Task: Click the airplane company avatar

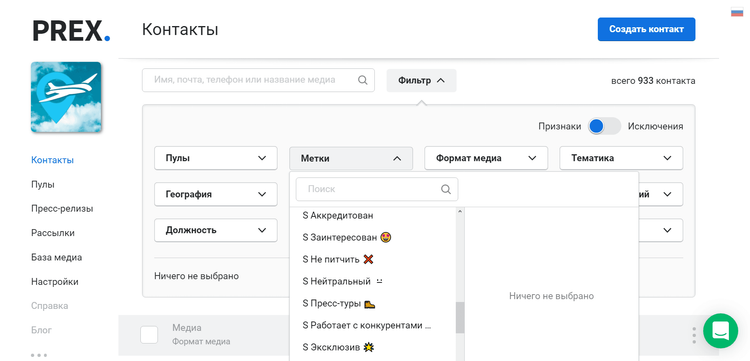Action: [66, 97]
